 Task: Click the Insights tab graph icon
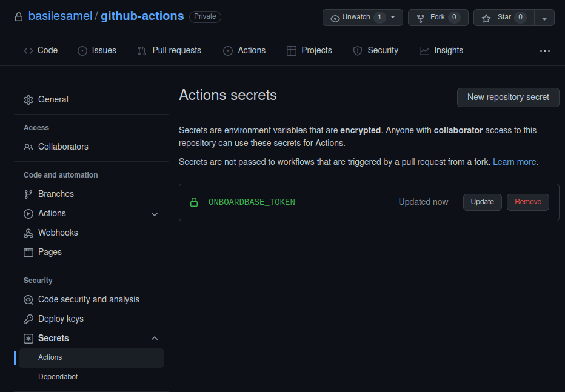click(424, 51)
